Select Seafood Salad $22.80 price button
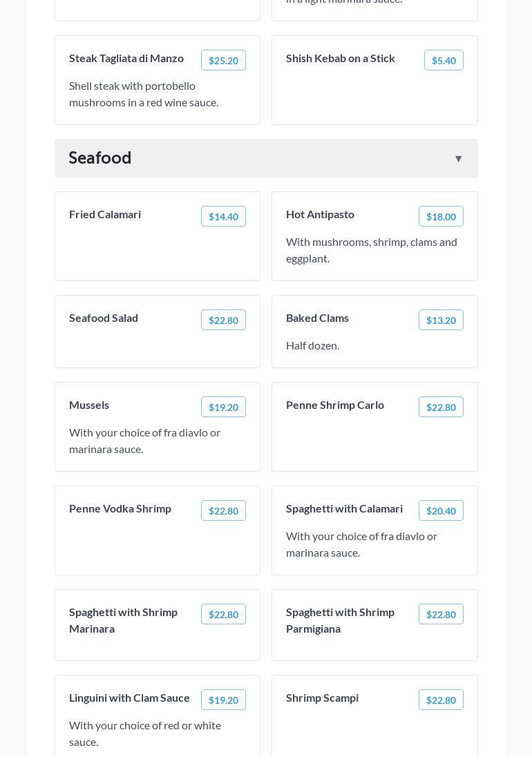 coord(223,320)
